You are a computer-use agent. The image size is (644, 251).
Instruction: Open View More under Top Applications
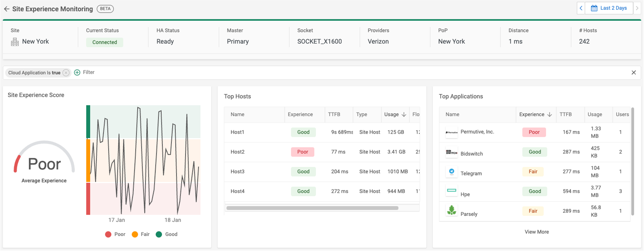click(537, 232)
